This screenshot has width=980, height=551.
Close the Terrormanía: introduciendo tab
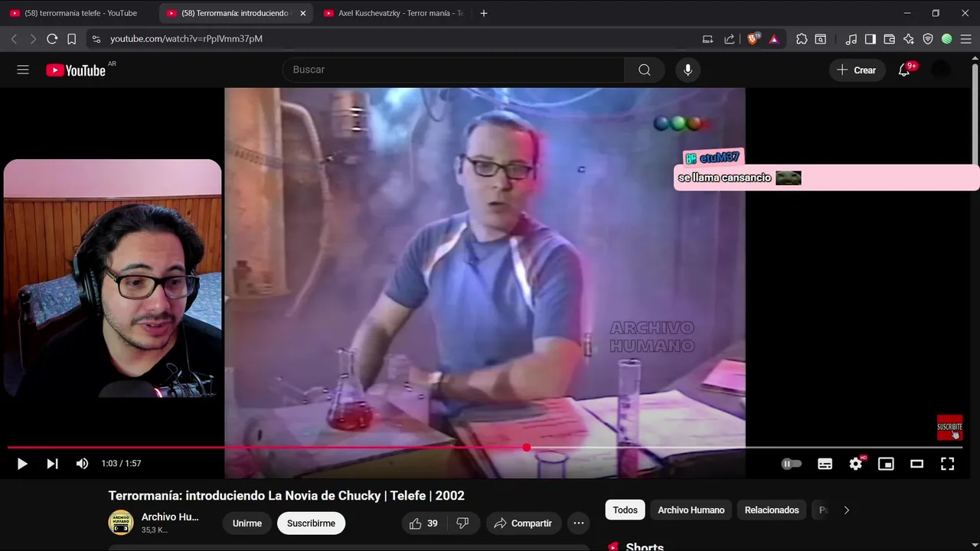(x=302, y=13)
